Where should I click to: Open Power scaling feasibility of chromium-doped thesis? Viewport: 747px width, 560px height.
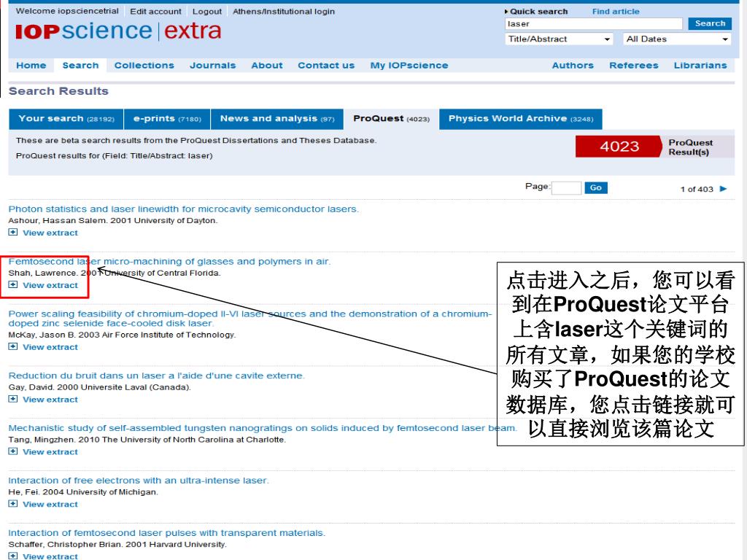(x=249, y=319)
